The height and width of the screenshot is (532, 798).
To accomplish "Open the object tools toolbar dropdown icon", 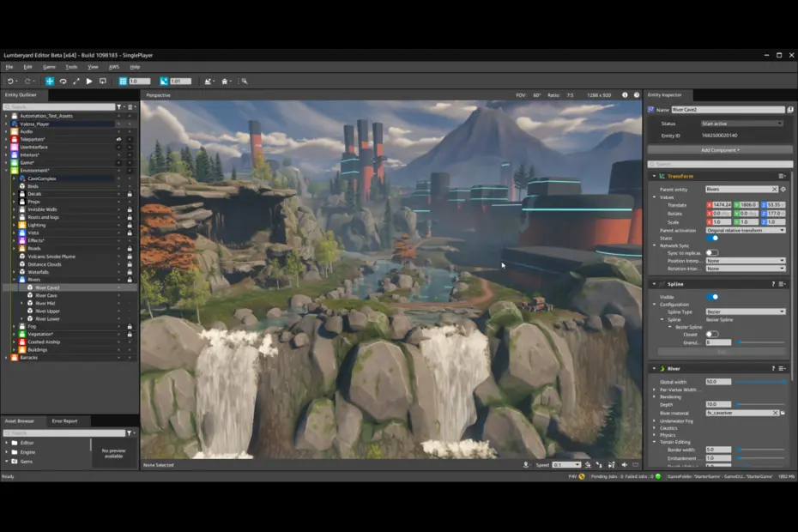I will coord(225,81).
